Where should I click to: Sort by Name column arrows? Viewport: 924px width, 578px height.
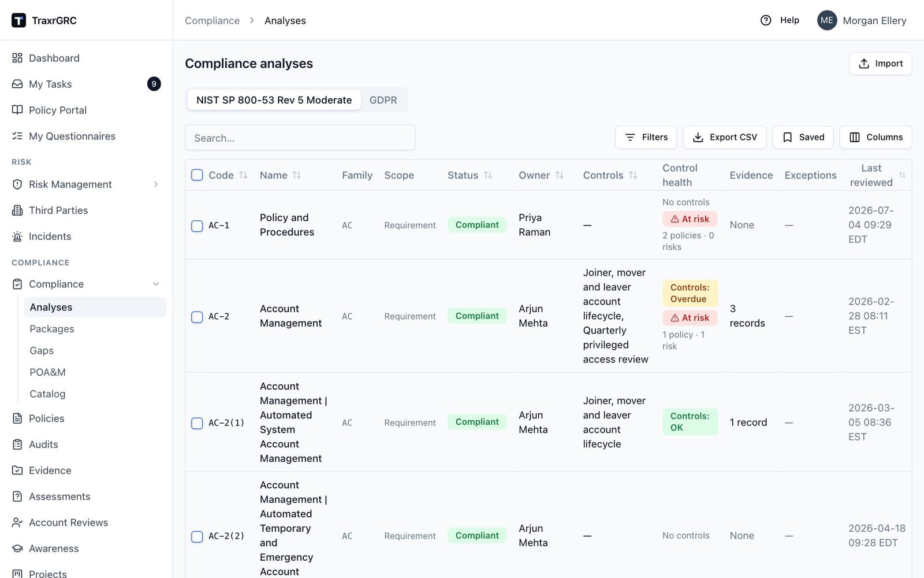297,175
